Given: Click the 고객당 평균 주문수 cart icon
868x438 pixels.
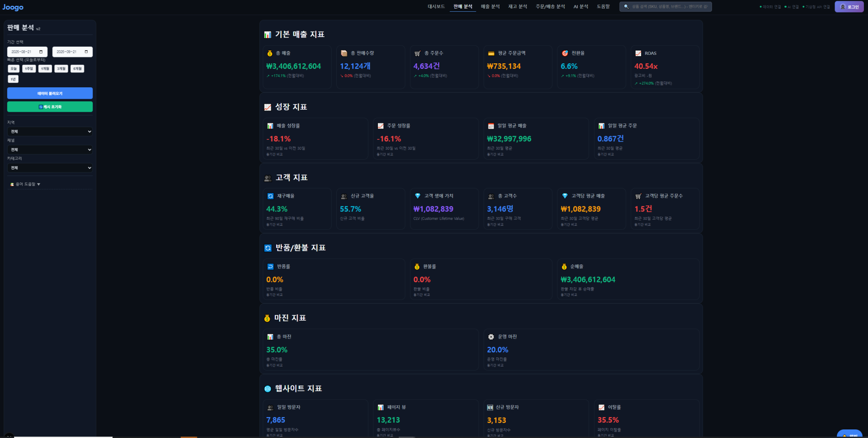Looking at the screenshot, I should point(638,196).
